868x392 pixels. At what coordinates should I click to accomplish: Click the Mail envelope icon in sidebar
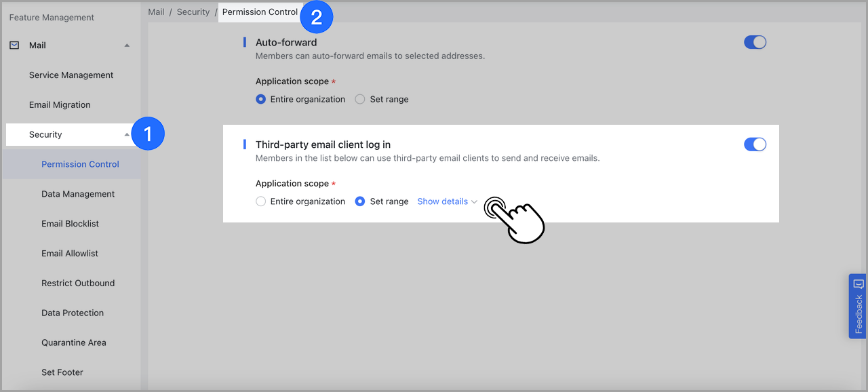click(14, 45)
